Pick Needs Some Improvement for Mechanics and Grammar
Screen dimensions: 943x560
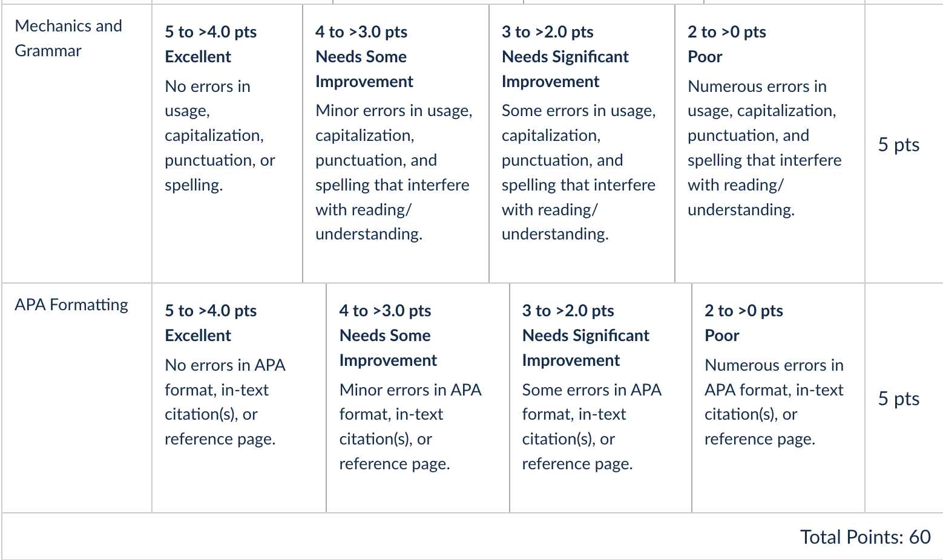click(x=396, y=144)
